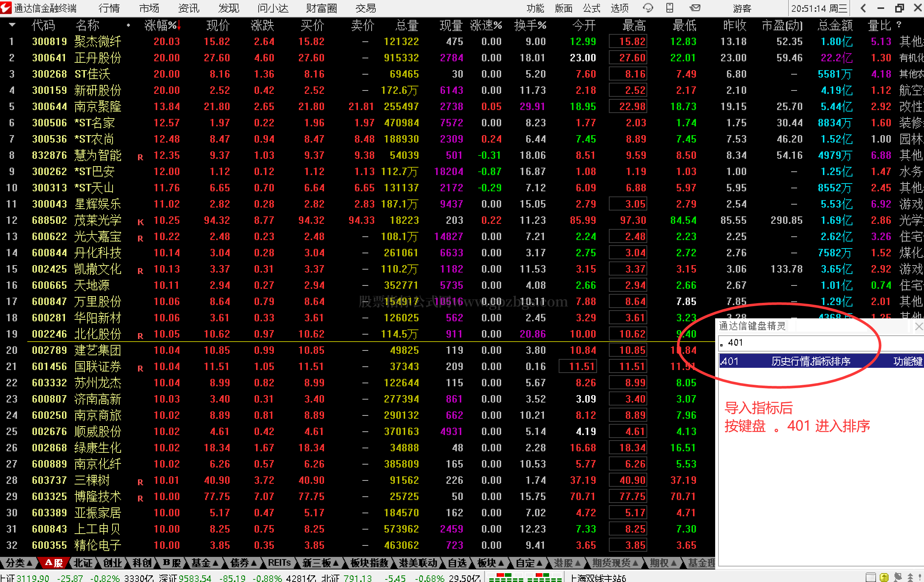Click the 游客 login label

[x=742, y=8]
